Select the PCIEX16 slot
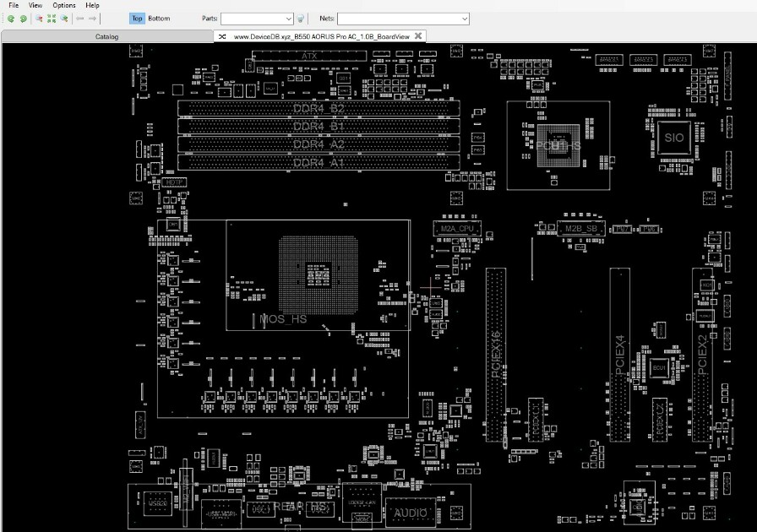757x532 pixels. click(496, 355)
